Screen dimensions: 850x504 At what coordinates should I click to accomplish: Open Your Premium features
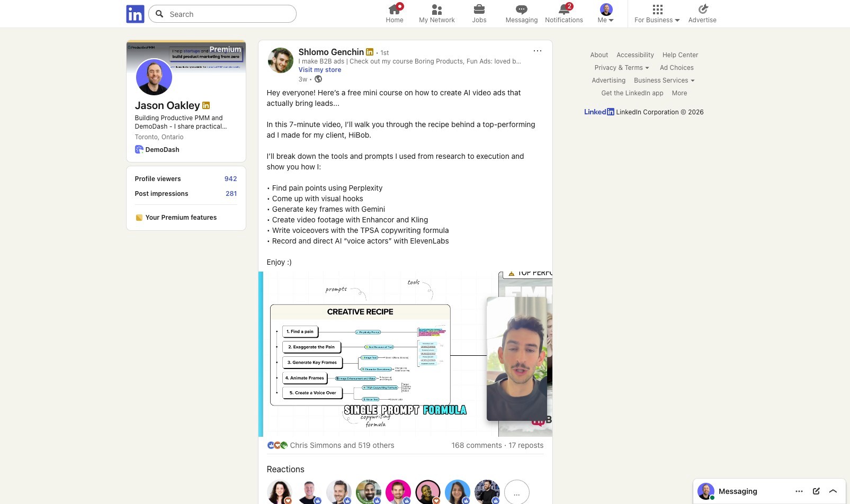(181, 218)
